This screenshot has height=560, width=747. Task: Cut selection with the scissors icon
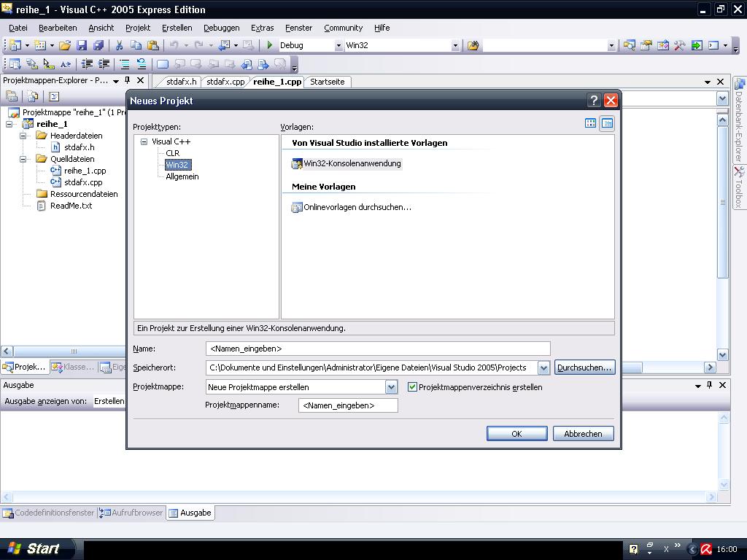point(119,45)
